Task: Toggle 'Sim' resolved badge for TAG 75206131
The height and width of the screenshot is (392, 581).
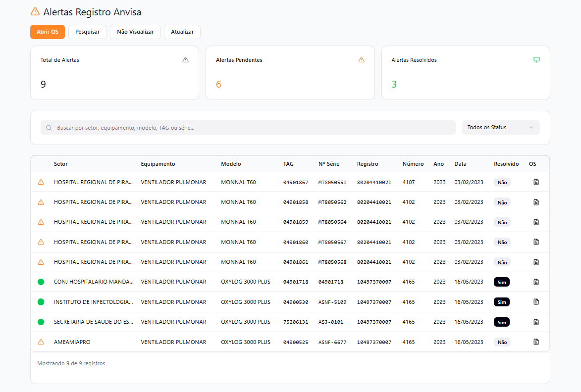Action: click(501, 322)
